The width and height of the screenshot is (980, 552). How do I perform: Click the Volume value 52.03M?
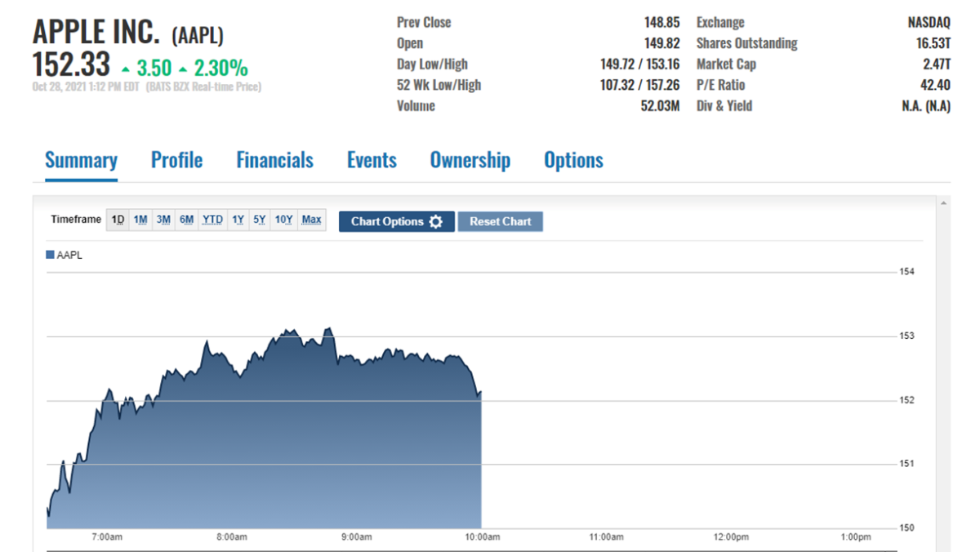click(661, 106)
